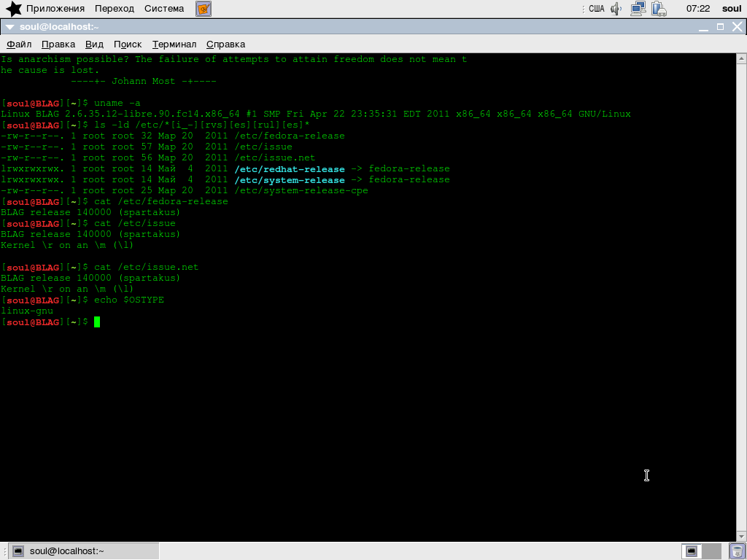This screenshot has height=560, width=747.
Task: Open the volume speaker icon
Action: pyautogui.click(x=616, y=9)
